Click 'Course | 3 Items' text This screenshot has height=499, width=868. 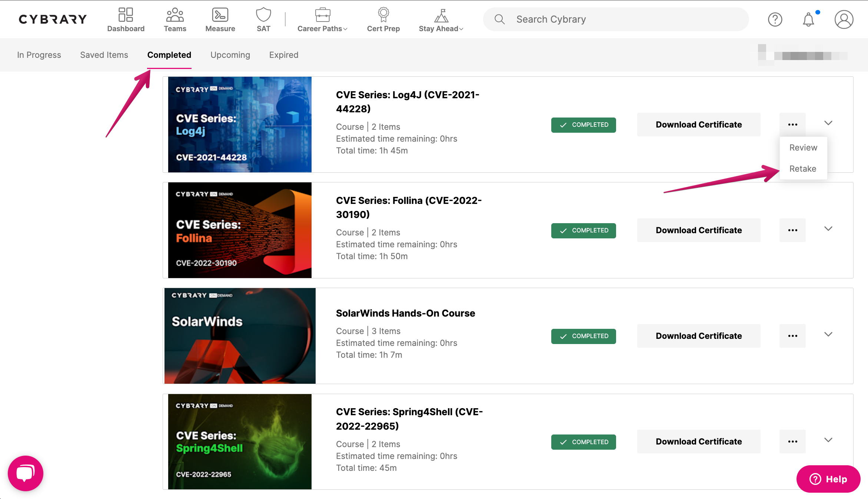[x=368, y=331]
